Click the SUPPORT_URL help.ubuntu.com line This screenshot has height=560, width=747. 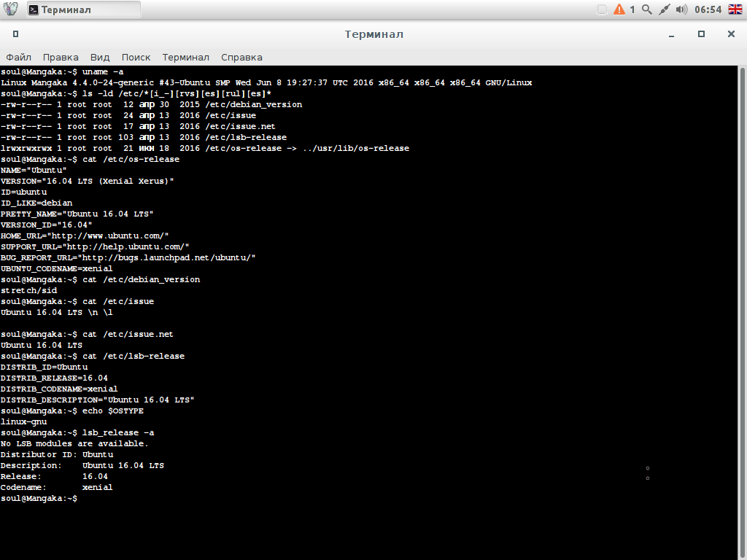tap(95, 246)
